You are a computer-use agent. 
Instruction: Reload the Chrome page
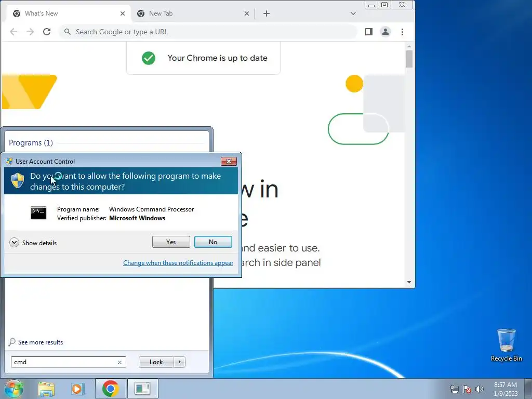tap(47, 32)
